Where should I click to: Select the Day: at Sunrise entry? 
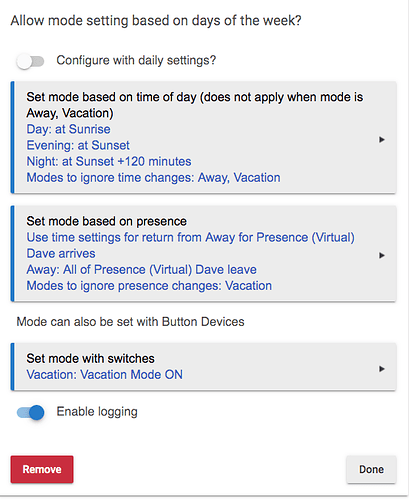(68, 129)
